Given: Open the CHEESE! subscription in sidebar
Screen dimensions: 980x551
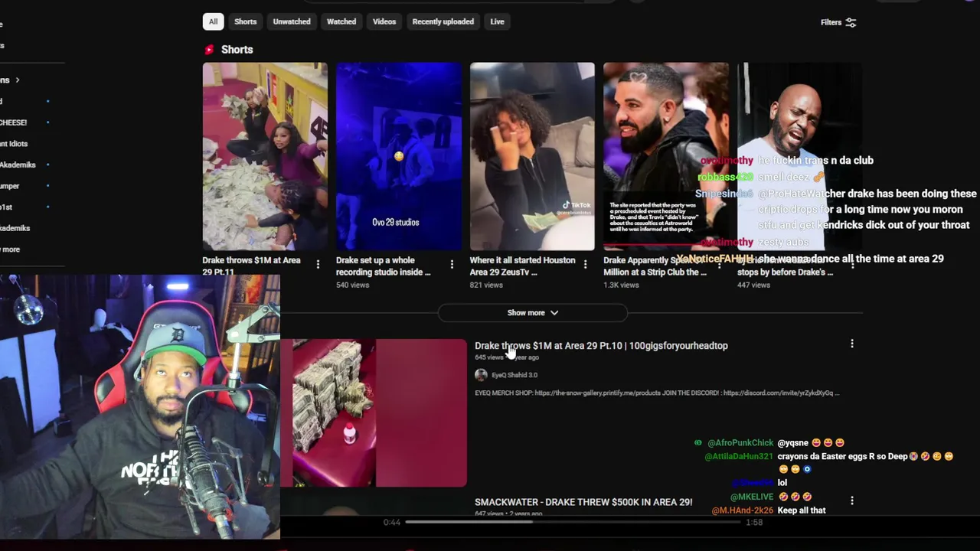Looking at the screenshot, I should tap(13, 122).
